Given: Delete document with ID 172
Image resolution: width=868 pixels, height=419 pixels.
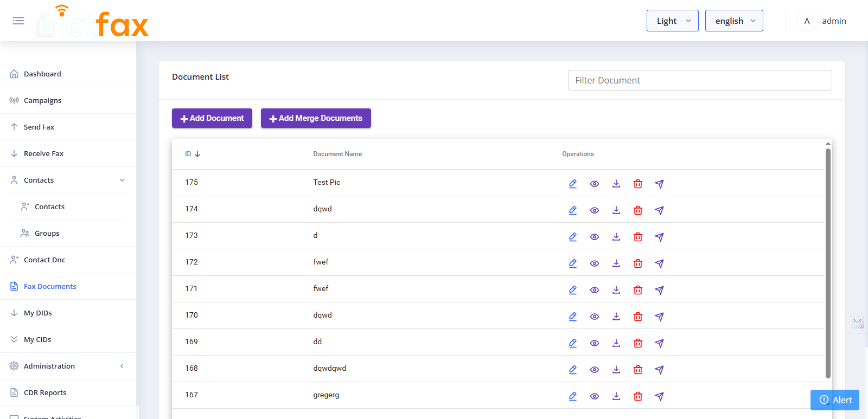Looking at the screenshot, I should (638, 263).
